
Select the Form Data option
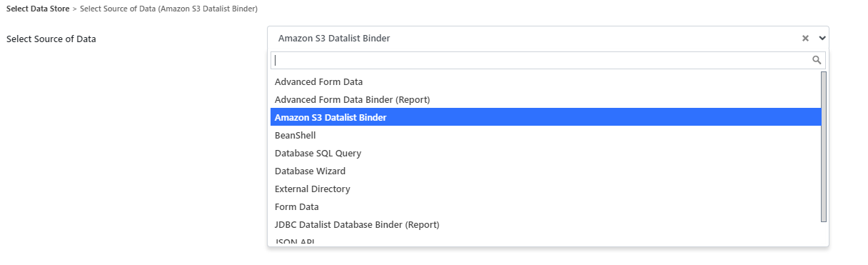[x=545, y=206]
